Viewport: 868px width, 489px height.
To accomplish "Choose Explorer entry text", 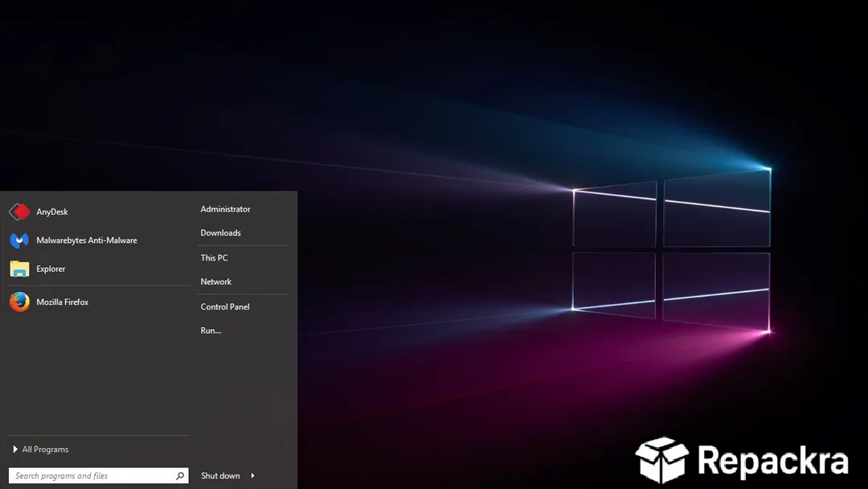I will (51, 269).
